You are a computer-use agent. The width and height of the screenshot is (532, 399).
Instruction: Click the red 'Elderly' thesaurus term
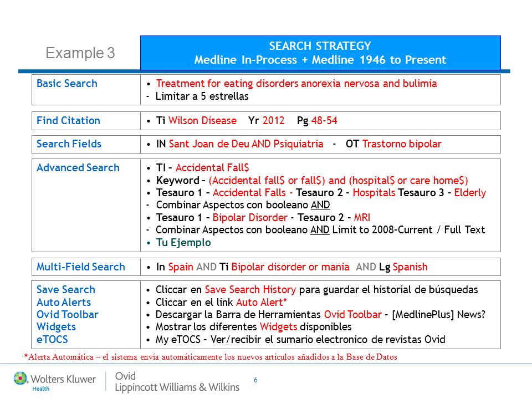tap(470, 193)
